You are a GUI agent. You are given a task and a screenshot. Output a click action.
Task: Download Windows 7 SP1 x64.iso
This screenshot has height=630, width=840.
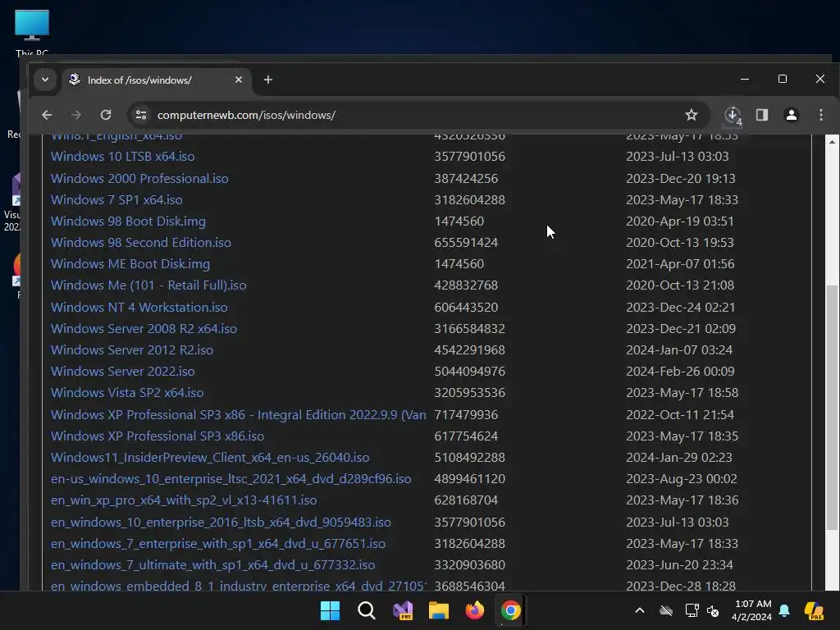(x=116, y=200)
